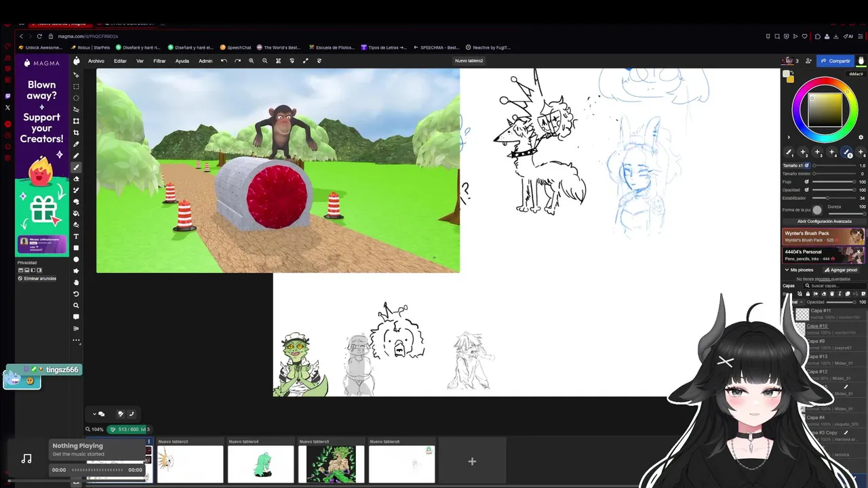Show more tools with the three-dots icon
This screenshot has height=488, width=868.
click(x=76, y=340)
